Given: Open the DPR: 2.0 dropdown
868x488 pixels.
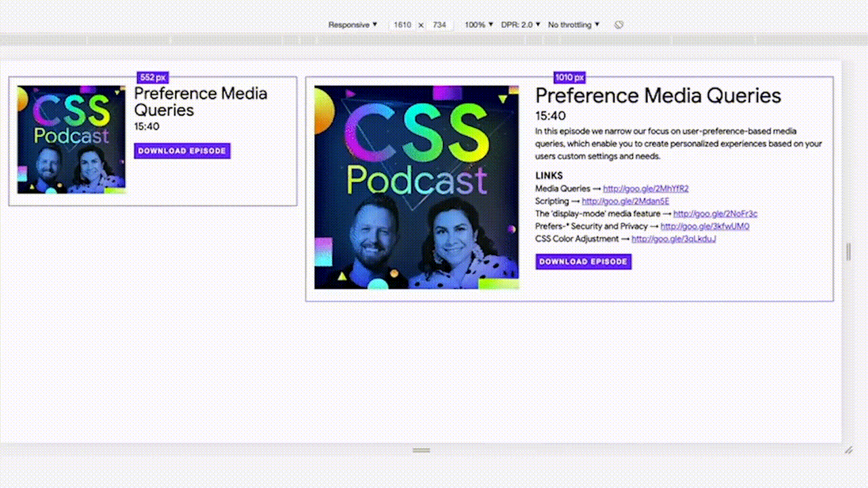Looking at the screenshot, I should click(521, 25).
